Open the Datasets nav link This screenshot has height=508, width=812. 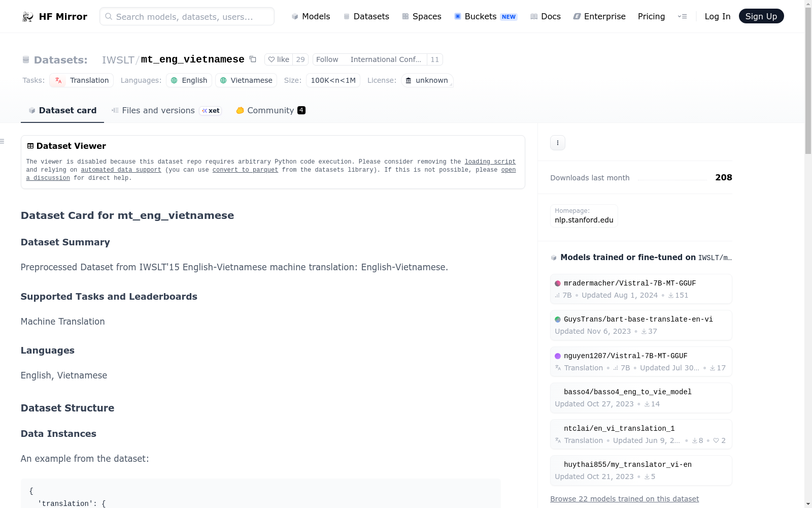coord(366,16)
